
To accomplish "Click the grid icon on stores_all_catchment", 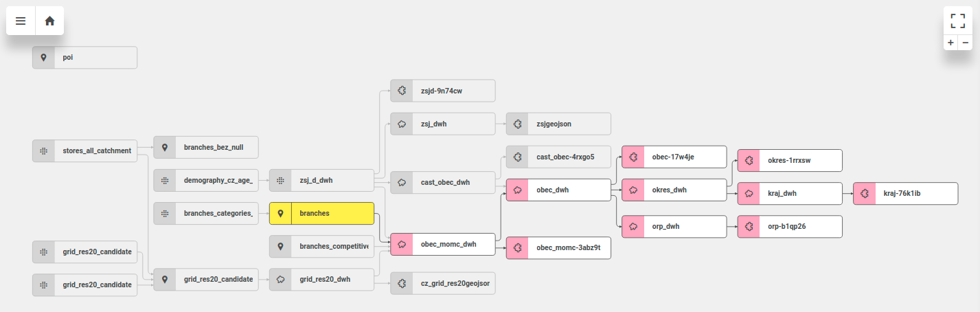I will point(43,151).
